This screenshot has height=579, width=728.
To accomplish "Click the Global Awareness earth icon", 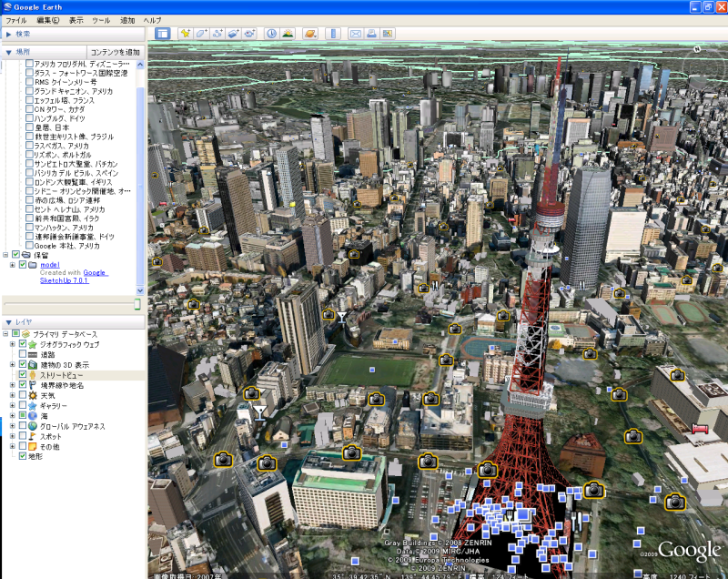I will click(x=33, y=426).
